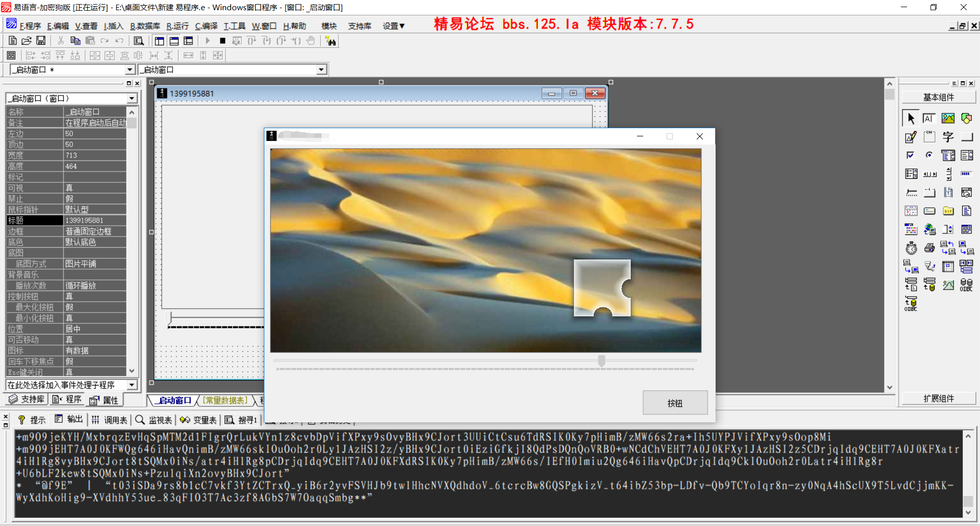Select the drawing board component in toolbox
This screenshot has height=526, width=980.
[x=911, y=137]
